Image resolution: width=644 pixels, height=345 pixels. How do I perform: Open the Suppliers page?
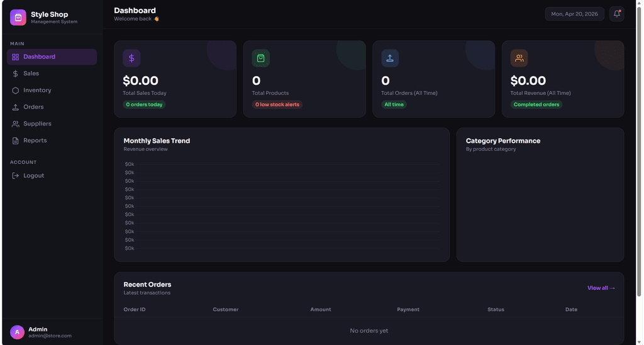click(x=52, y=124)
